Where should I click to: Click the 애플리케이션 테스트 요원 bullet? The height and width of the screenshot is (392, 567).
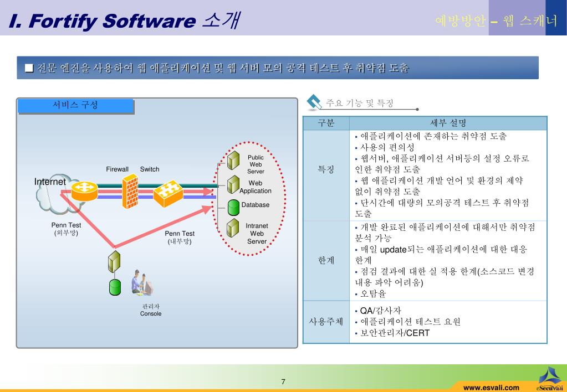408,322
